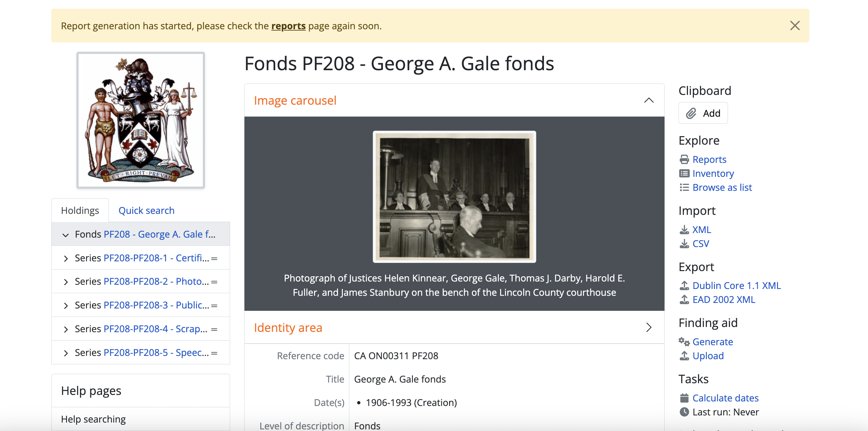This screenshot has height=431, width=868.
Task: Dismiss the report generation notification
Action: click(795, 26)
